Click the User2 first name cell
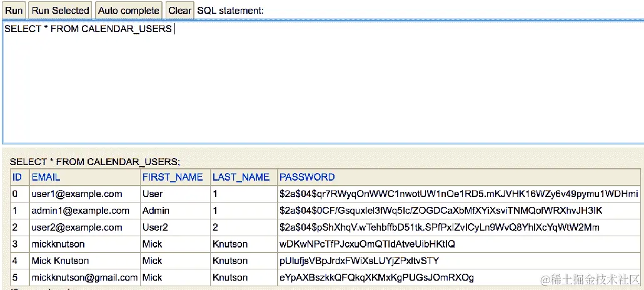 (156, 227)
